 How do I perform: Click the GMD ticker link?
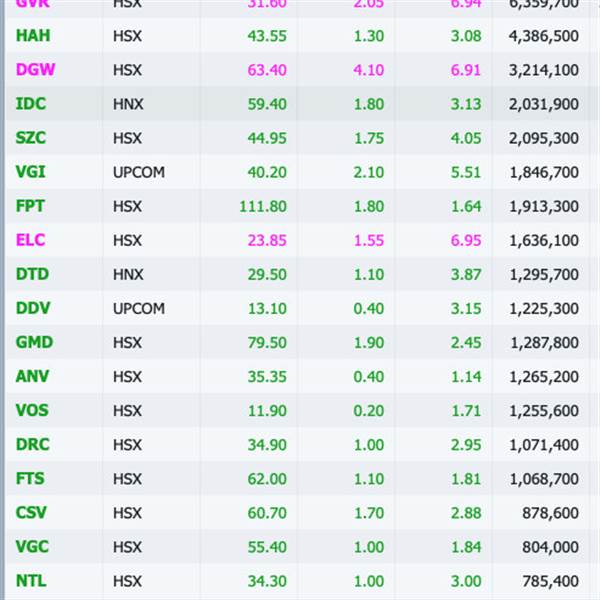pyautogui.click(x=34, y=342)
